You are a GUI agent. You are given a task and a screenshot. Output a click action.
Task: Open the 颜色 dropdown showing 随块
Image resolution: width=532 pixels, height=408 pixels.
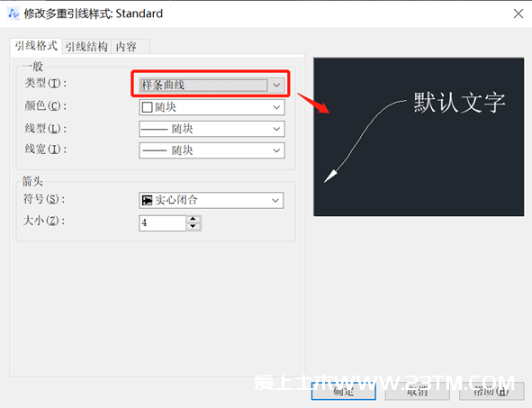pyautogui.click(x=212, y=107)
